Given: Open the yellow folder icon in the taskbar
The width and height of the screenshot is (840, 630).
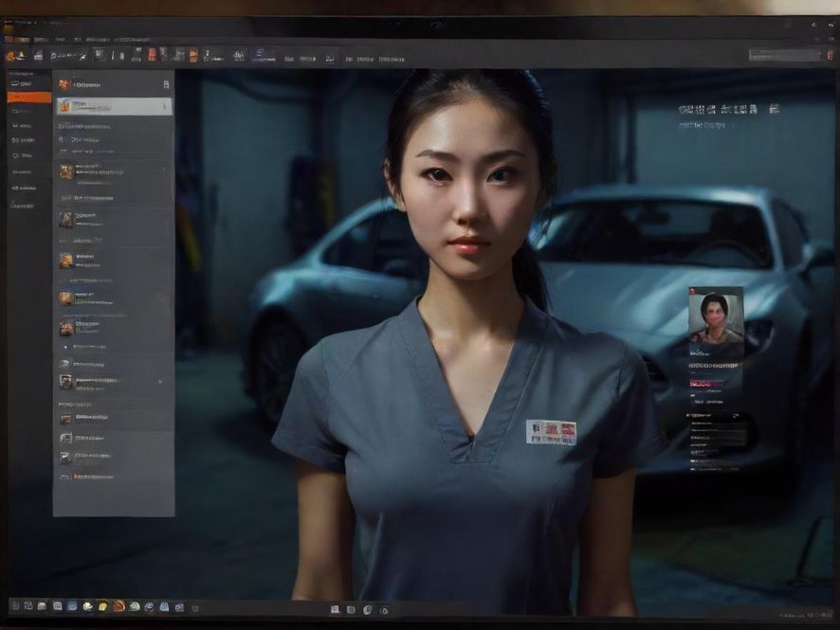Looking at the screenshot, I should tap(102, 606).
